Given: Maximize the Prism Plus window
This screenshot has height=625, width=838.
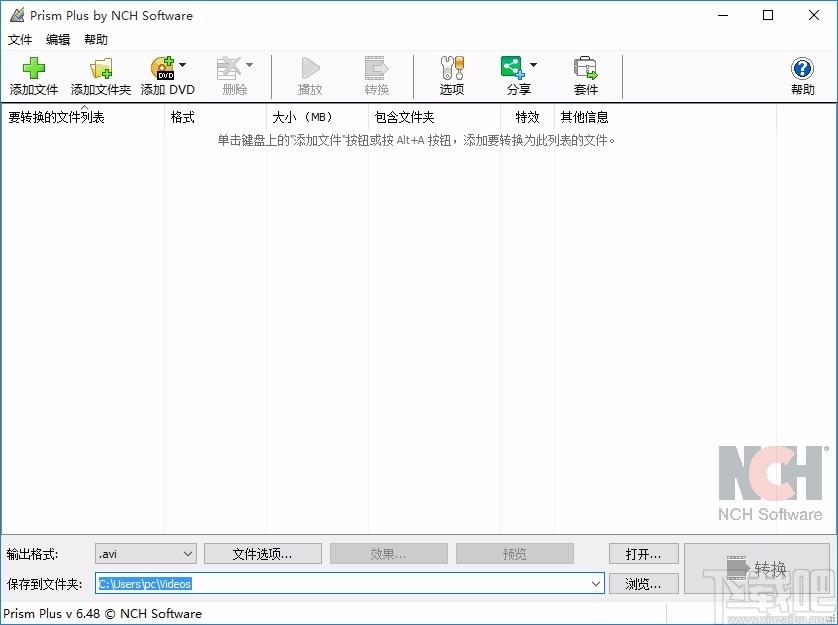Looking at the screenshot, I should coord(768,16).
